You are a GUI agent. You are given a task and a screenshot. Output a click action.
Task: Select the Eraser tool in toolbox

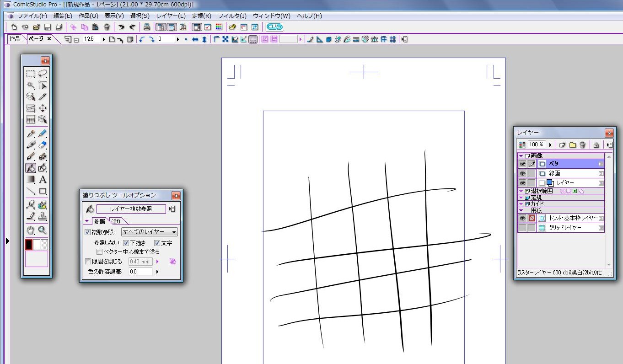coord(43,145)
